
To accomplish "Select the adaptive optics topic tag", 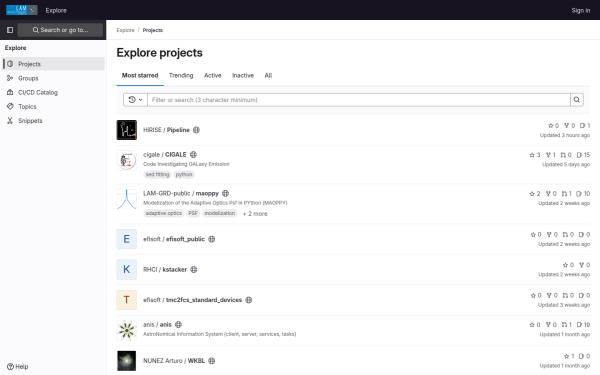I will pos(164,213).
